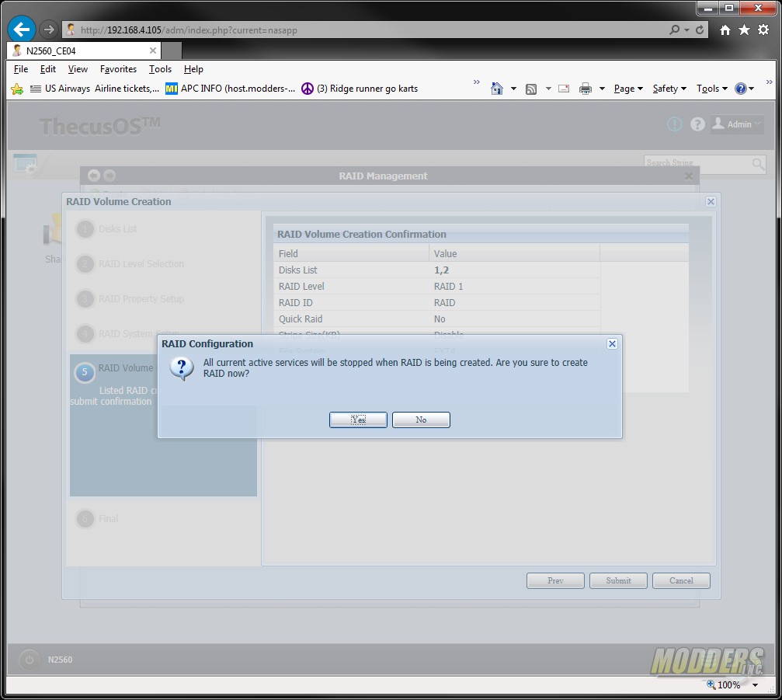Open the blue Help question icon
782x700 pixels.
(x=741, y=89)
